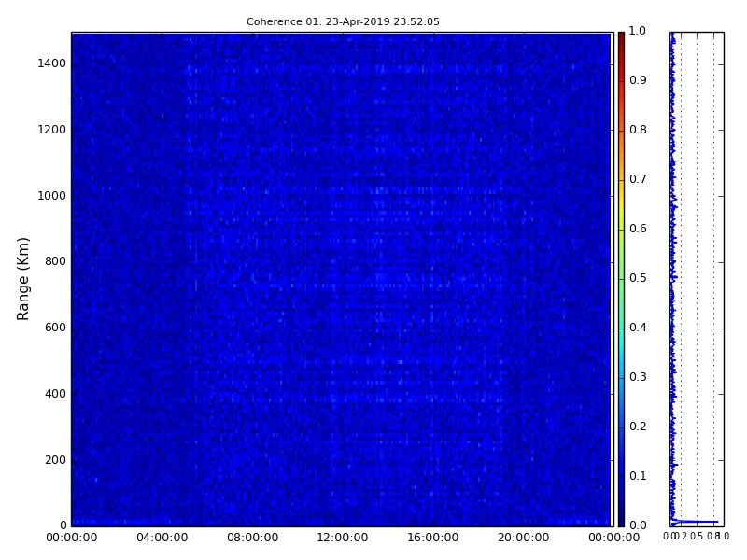Click the coherence heatmap plot area
This screenshot has width=747, height=560.
(343, 279)
